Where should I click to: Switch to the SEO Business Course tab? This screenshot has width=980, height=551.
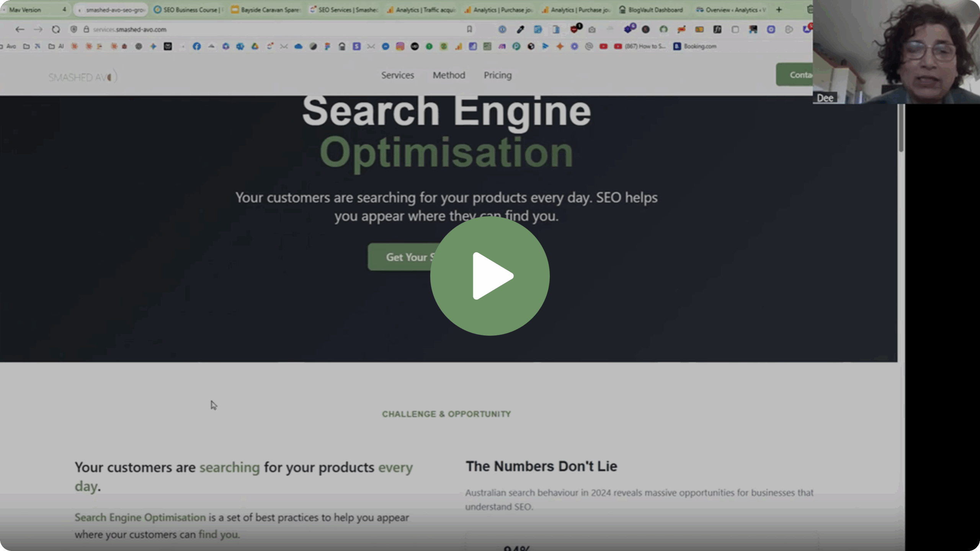(x=188, y=10)
